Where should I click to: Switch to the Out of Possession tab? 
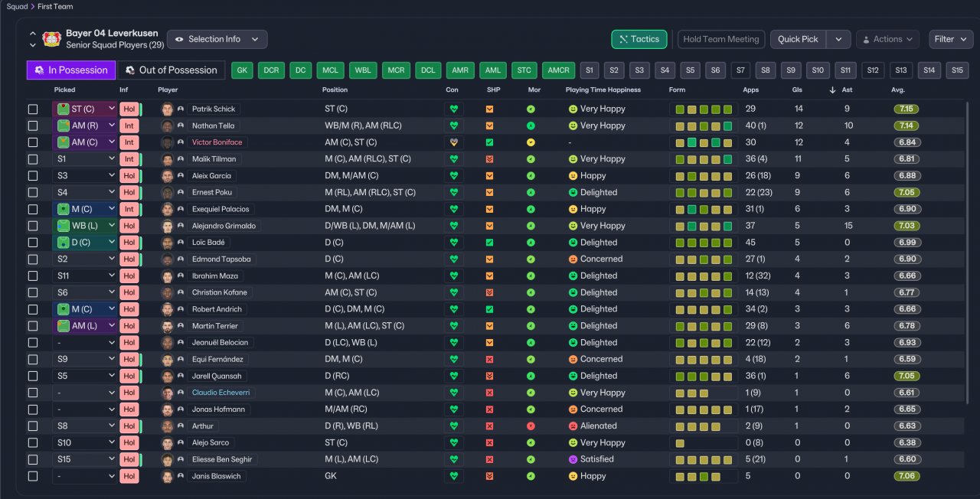pos(171,70)
